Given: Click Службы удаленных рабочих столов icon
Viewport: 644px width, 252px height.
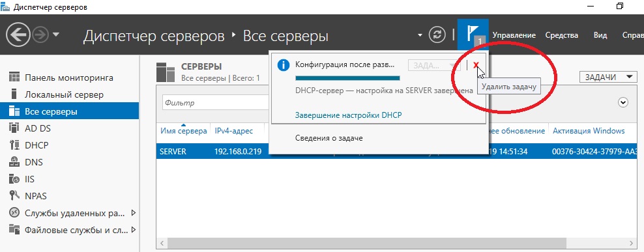Looking at the screenshot, I should click(x=14, y=212).
